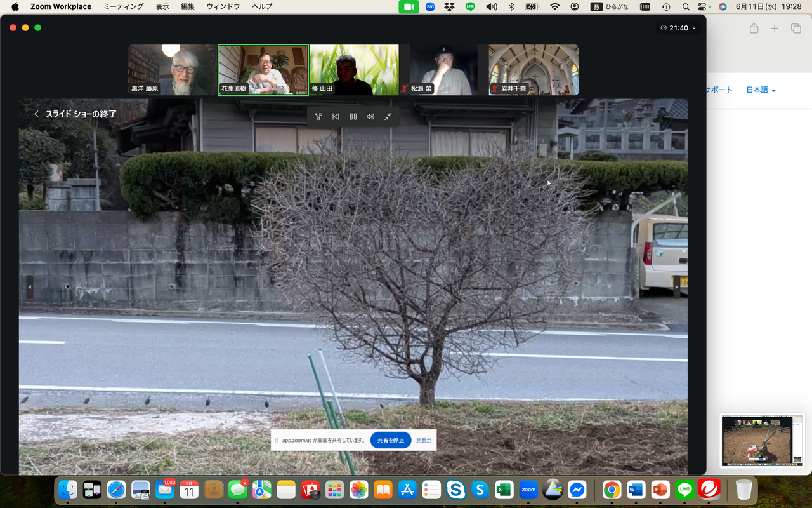Open the 編集 menu
812x508 pixels.
[188, 6]
